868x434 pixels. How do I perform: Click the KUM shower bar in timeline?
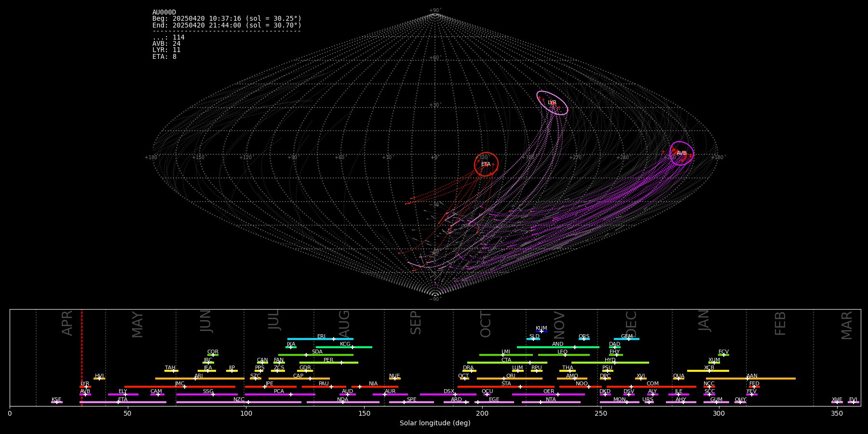pyautogui.click(x=542, y=331)
